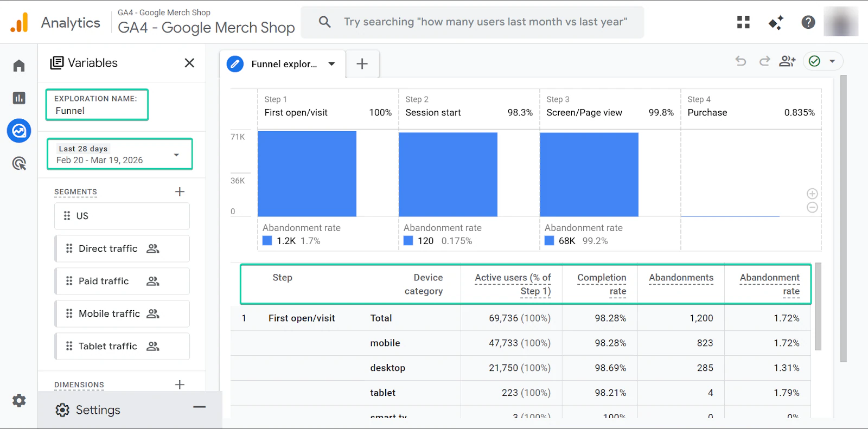Click the Step 3 Screen/Page view bar
This screenshot has height=429, width=868.
pos(589,174)
